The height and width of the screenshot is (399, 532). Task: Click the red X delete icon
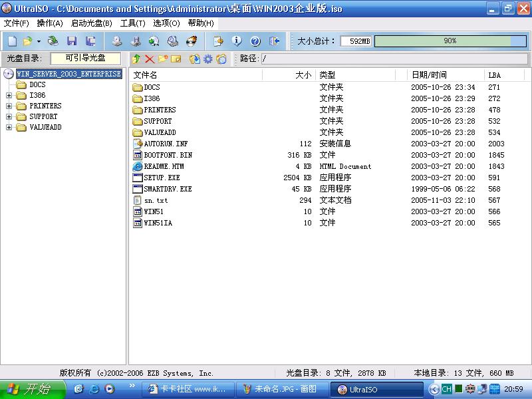(x=150, y=59)
